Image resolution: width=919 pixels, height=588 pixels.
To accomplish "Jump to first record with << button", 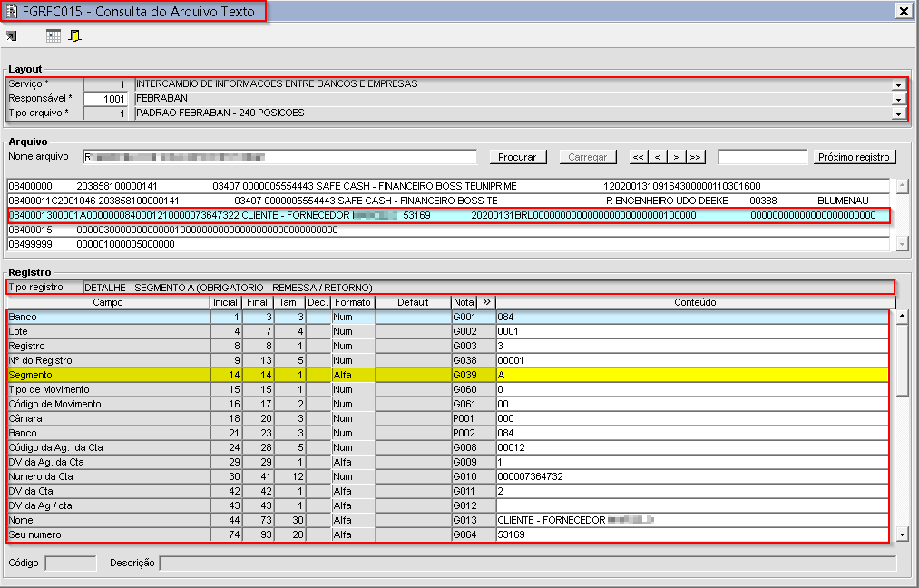I will click(x=639, y=157).
